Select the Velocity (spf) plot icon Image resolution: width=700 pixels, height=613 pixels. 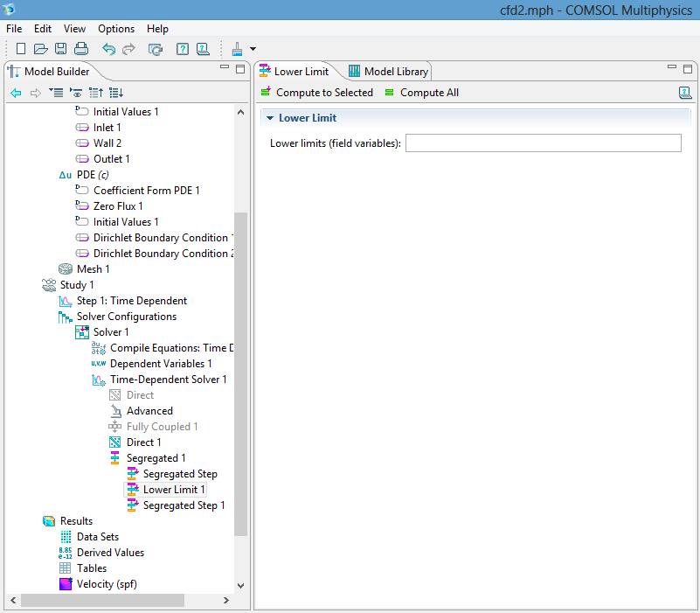(66, 584)
